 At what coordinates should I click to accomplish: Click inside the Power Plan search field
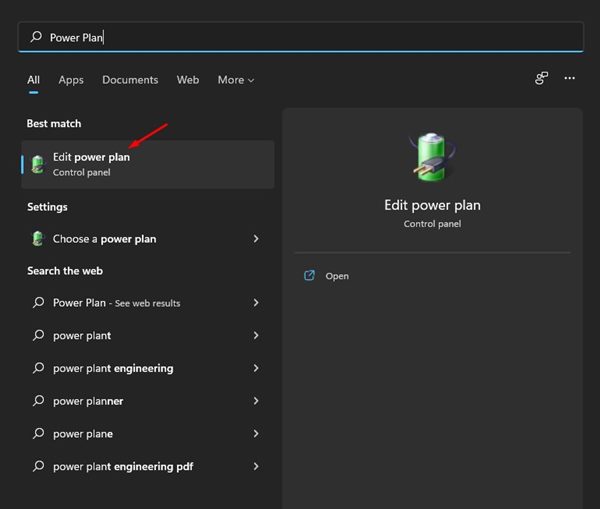click(x=300, y=37)
